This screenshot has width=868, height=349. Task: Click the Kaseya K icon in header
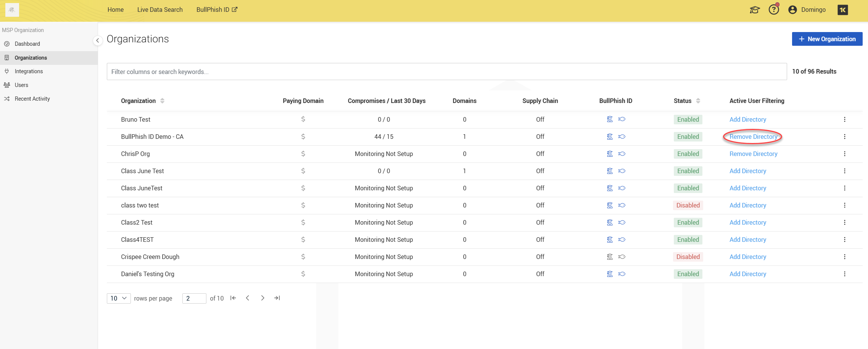coord(842,10)
